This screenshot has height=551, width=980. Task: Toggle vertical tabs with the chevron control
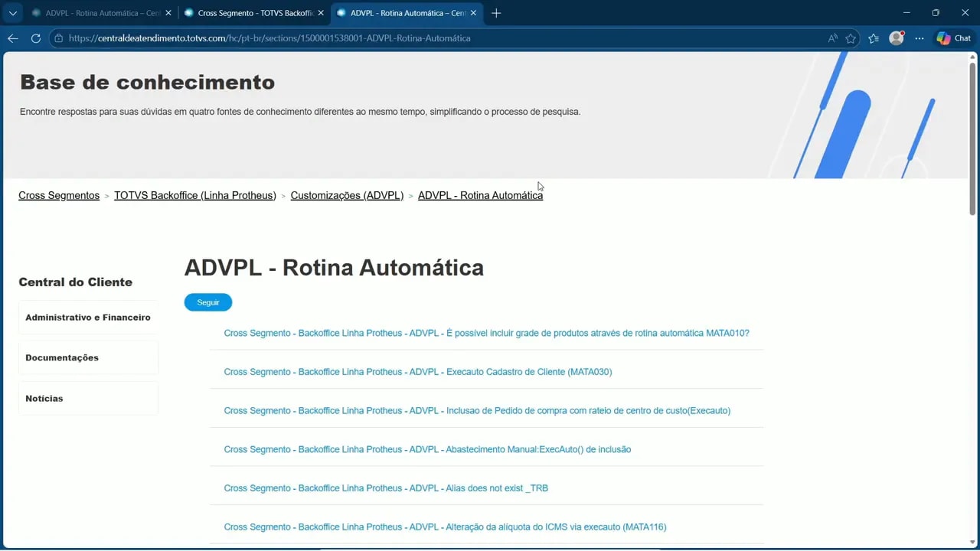coord(12,12)
